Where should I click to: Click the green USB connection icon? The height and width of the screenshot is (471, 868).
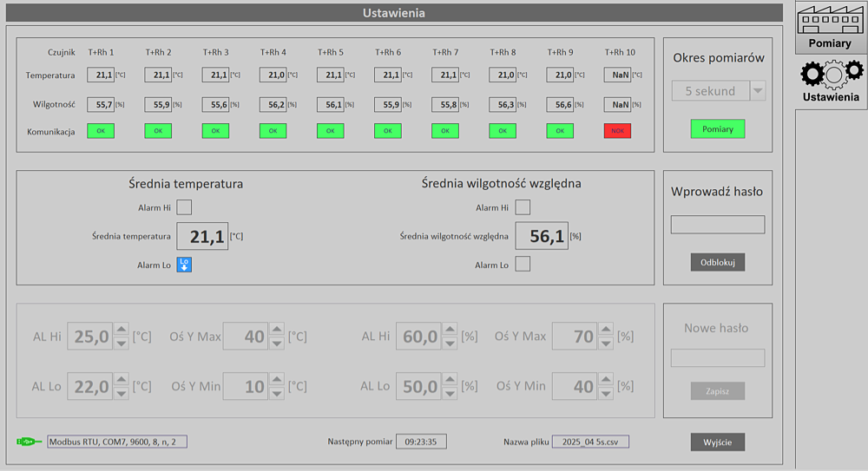tap(29, 442)
